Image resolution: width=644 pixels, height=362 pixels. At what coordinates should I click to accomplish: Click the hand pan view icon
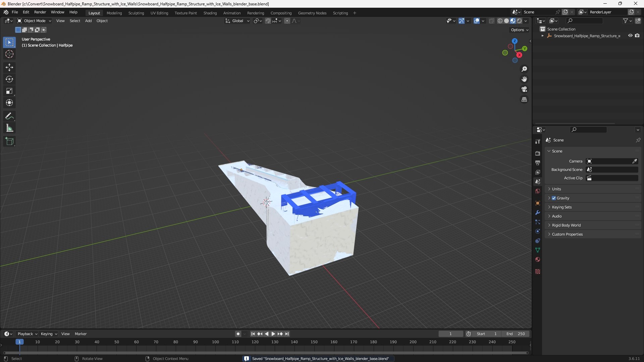click(x=524, y=79)
